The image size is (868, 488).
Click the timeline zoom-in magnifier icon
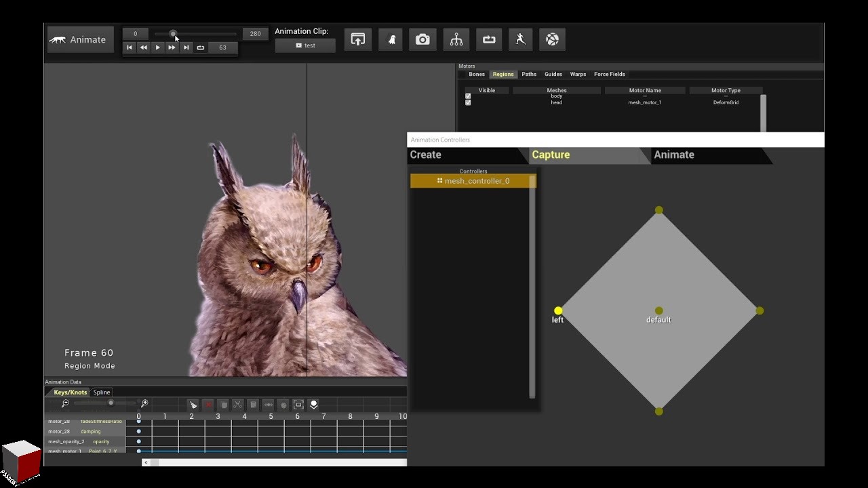[x=144, y=403]
